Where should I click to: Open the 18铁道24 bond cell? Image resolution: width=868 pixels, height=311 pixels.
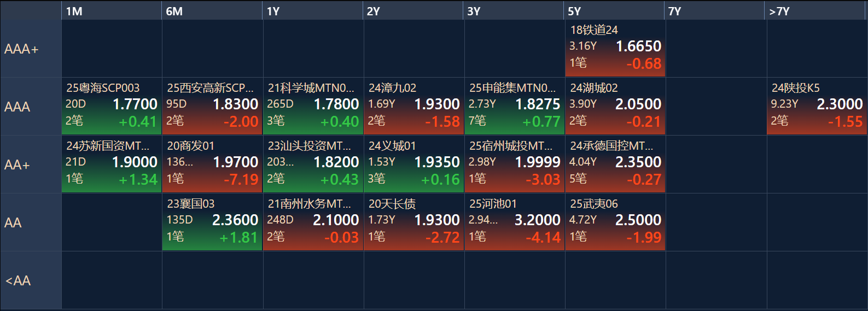(615, 49)
